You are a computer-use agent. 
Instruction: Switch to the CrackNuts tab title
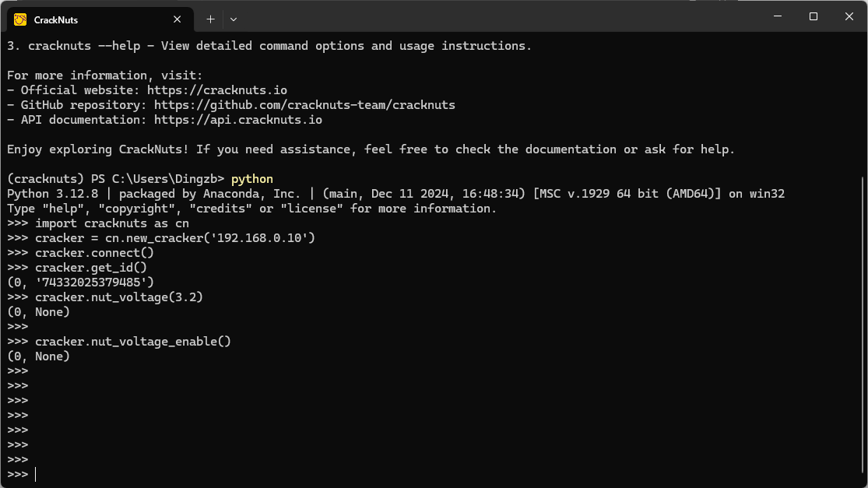pyautogui.click(x=56, y=19)
